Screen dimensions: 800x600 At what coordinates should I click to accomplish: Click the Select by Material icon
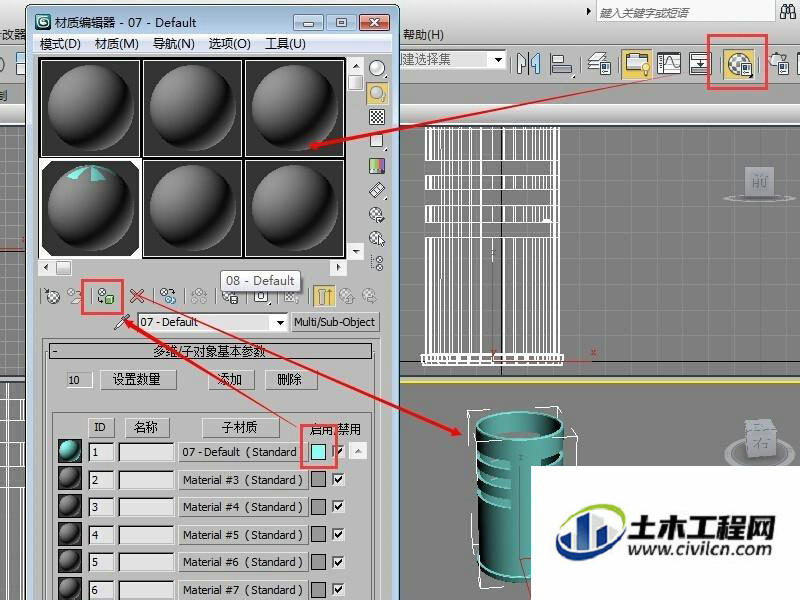pyautogui.click(x=377, y=238)
